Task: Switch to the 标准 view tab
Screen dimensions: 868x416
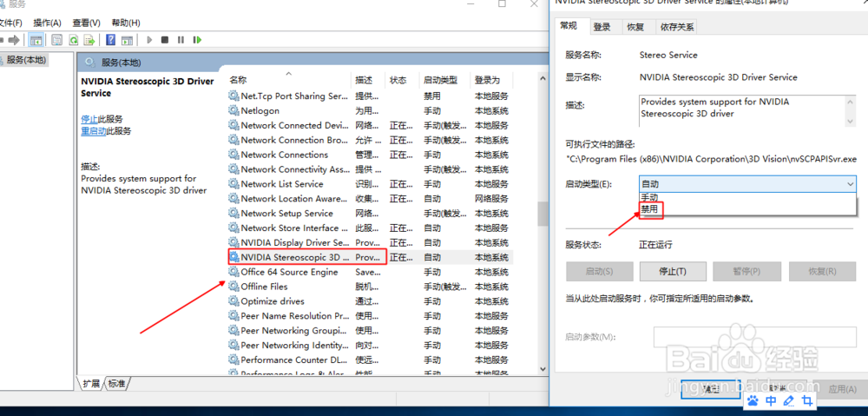Action: click(x=117, y=383)
